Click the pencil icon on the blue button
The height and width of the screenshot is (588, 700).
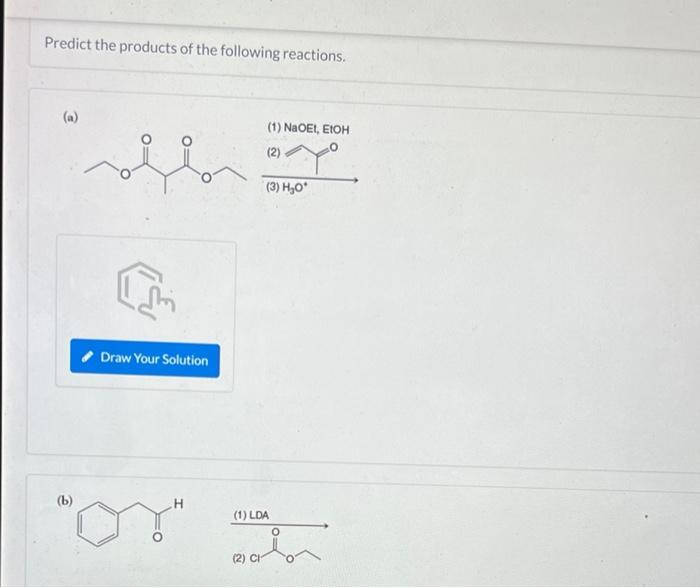point(88,356)
